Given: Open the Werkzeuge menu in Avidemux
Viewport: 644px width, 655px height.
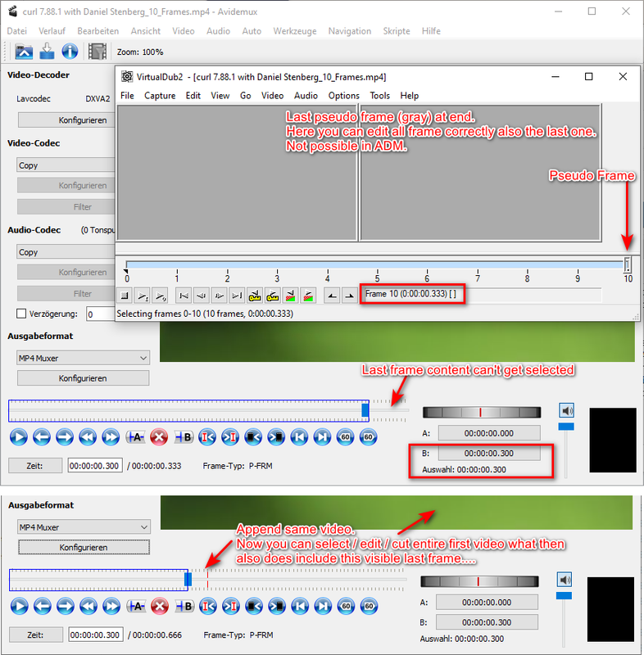Looking at the screenshot, I should (295, 31).
